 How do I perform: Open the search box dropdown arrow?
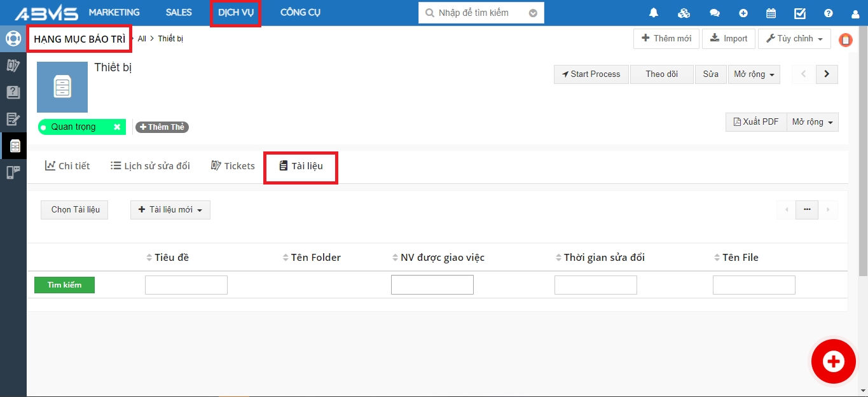coord(533,13)
